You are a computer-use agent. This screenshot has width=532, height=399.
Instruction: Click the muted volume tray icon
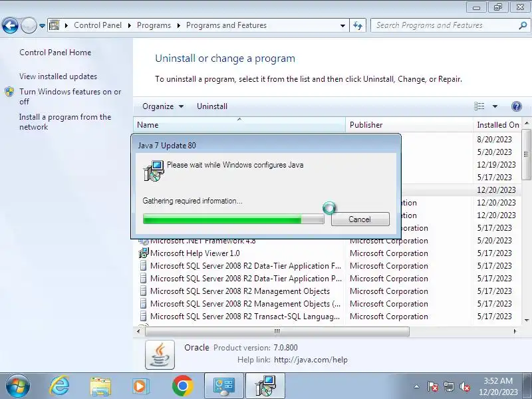click(464, 386)
